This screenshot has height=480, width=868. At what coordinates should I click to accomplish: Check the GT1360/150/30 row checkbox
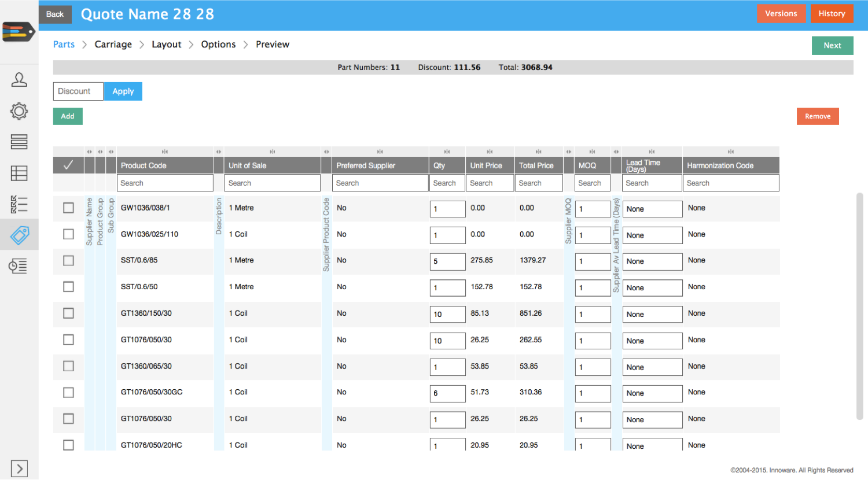coord(68,313)
